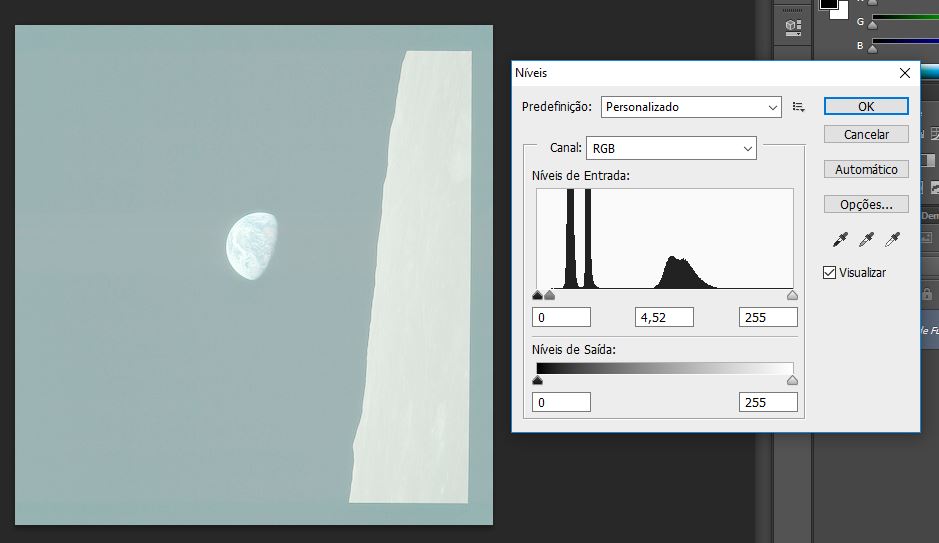This screenshot has height=543, width=939.
Task: Toggle the Visualizar preview checkbox
Action: pyautogui.click(x=829, y=273)
